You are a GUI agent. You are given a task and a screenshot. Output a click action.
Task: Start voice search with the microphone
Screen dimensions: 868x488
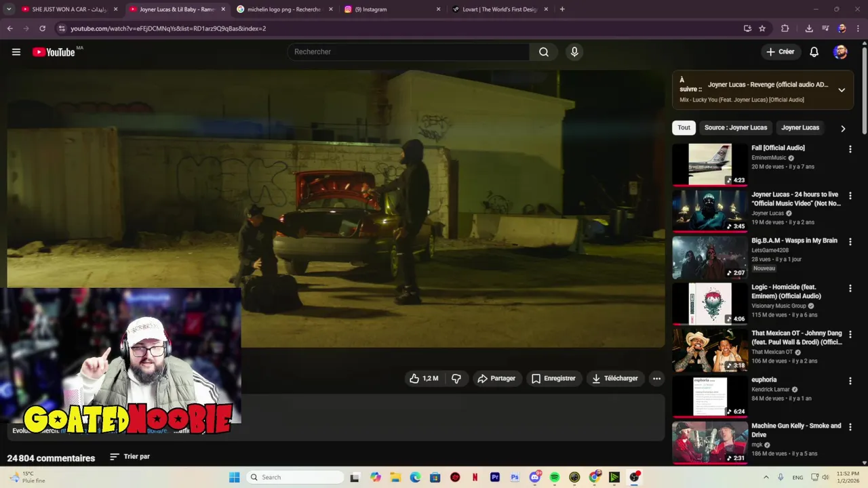[x=574, y=52]
